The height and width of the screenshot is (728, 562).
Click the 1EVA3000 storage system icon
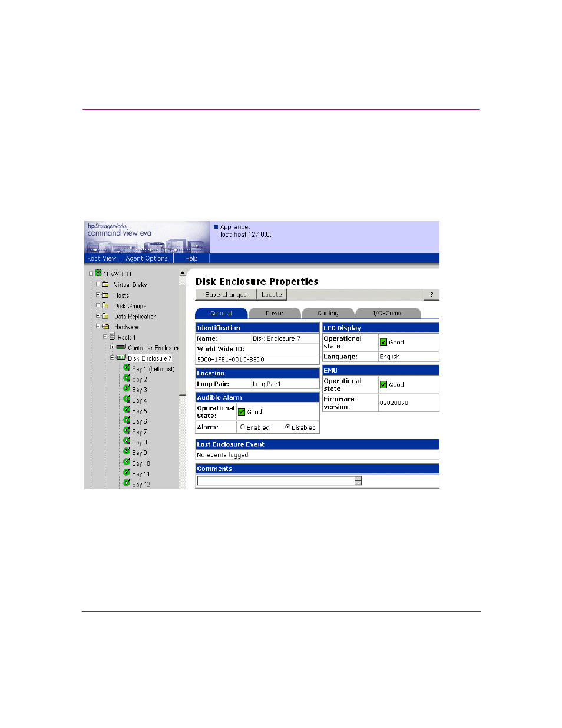tap(98, 273)
